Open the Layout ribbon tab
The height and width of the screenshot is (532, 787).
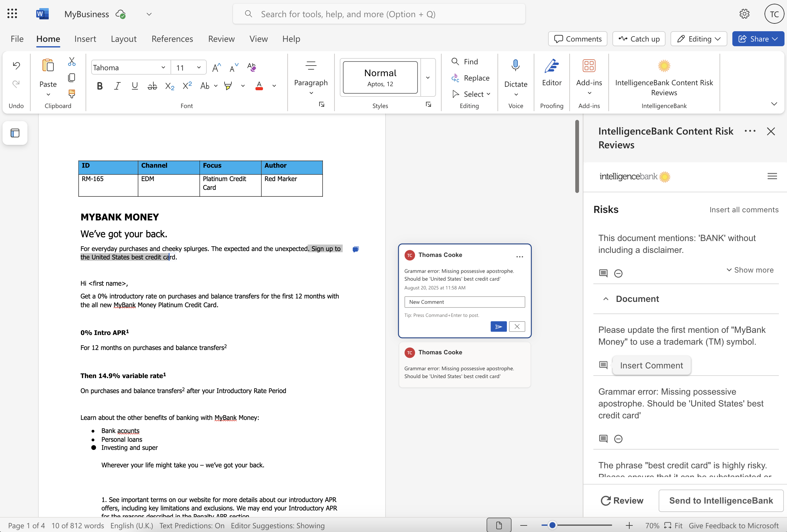[x=124, y=39]
